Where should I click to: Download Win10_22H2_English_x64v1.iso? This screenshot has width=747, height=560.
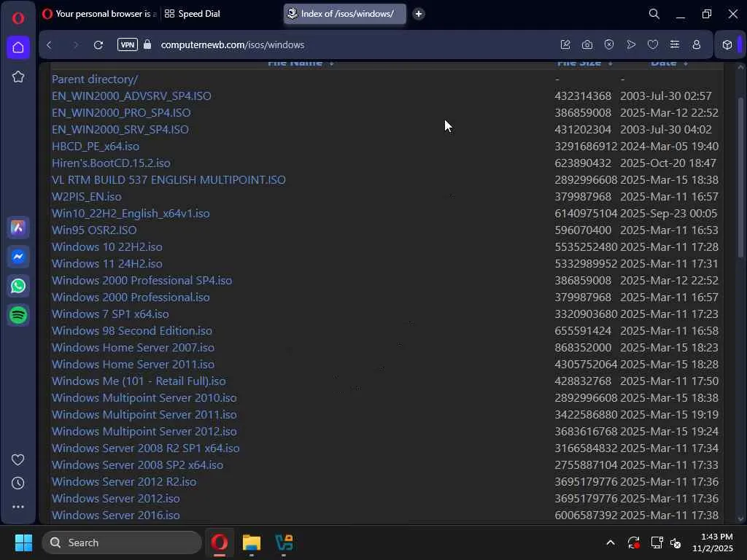[x=131, y=214]
